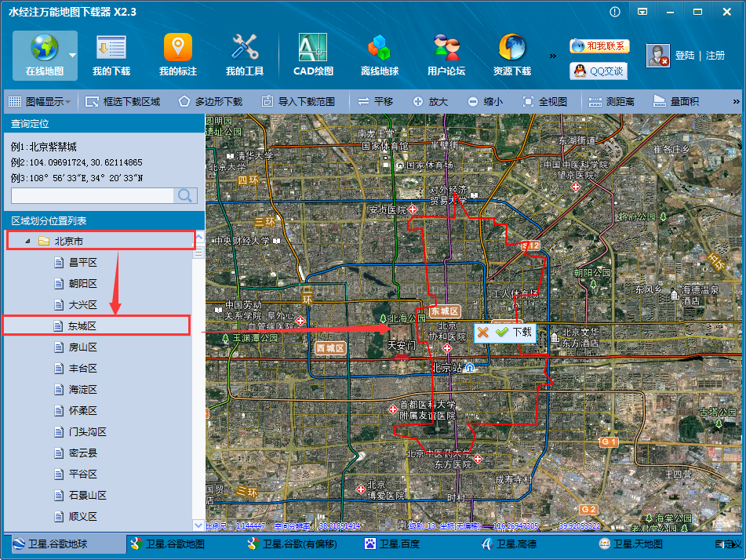Screen dimensions: 746x560
Task: Click the 放大 zoom in tool
Action: click(x=430, y=101)
